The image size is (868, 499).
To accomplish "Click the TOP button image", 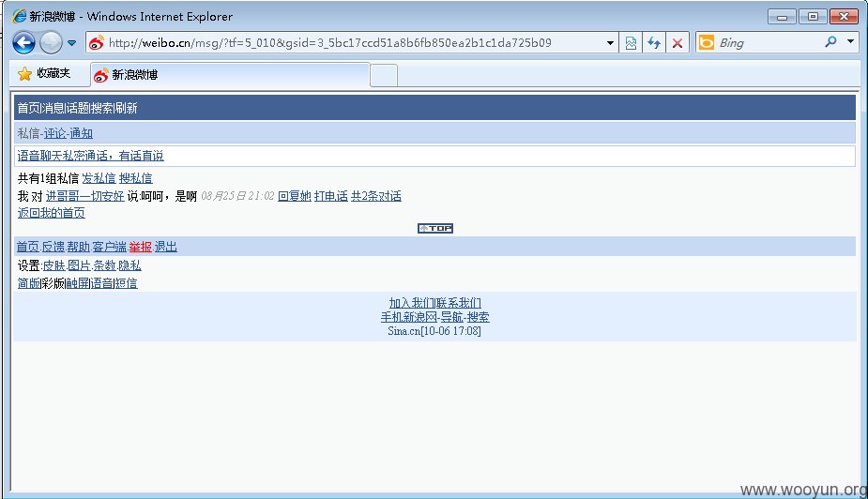I will (435, 229).
